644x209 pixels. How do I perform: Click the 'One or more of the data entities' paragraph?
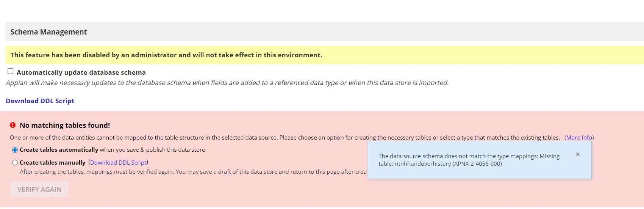285,138
